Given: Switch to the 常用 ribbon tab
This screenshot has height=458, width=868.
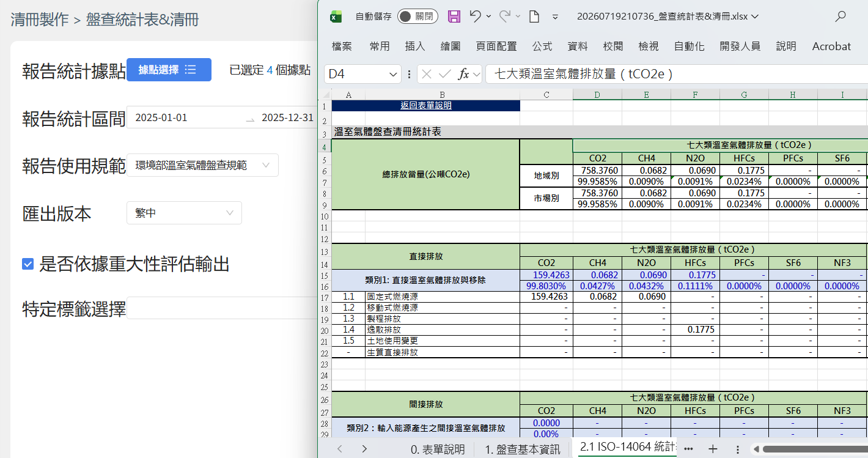Looking at the screenshot, I should click(380, 46).
